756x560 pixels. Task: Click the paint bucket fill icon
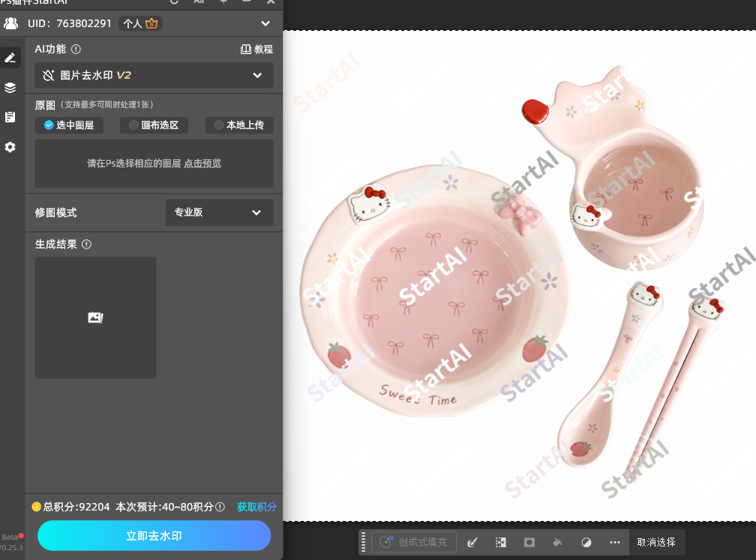[x=558, y=542]
